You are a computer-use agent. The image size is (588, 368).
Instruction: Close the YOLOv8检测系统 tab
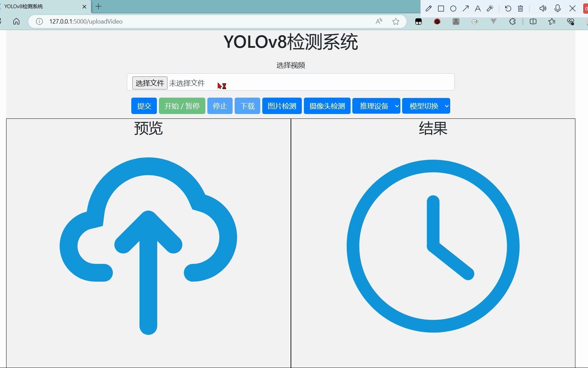point(84,6)
